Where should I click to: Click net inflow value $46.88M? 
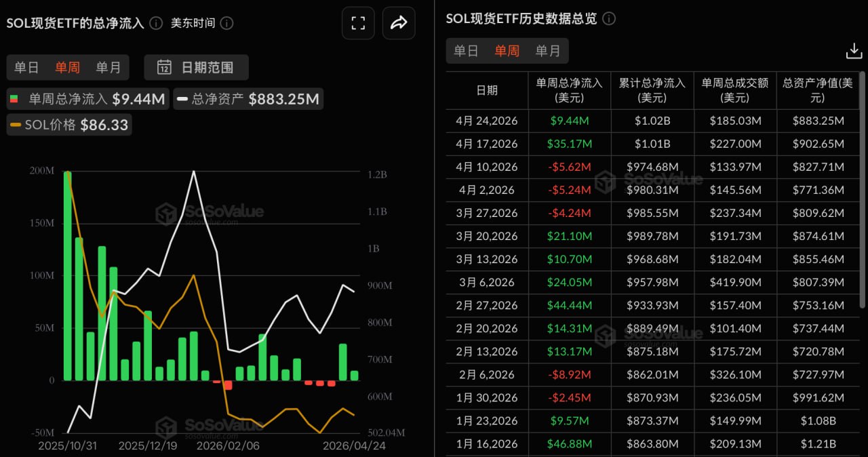click(570, 443)
